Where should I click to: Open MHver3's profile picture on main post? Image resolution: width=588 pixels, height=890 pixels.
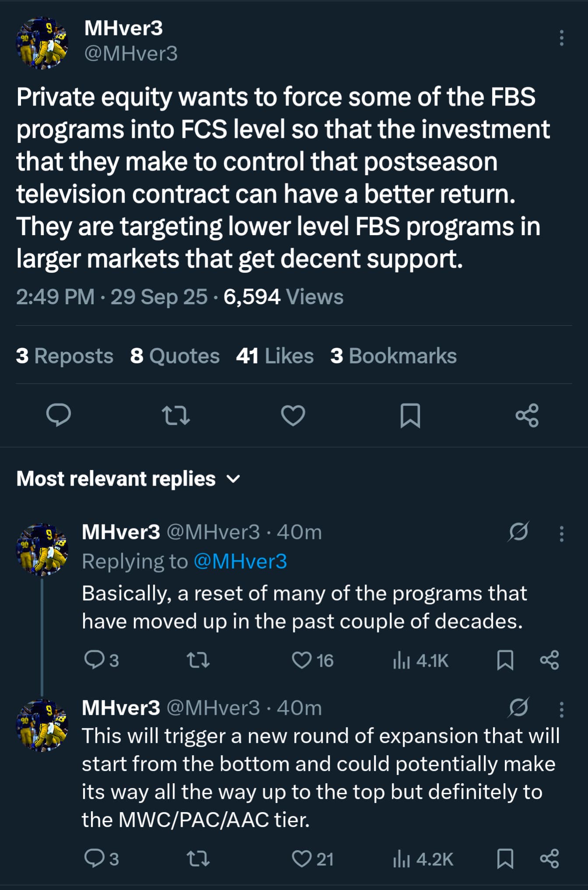(x=42, y=43)
